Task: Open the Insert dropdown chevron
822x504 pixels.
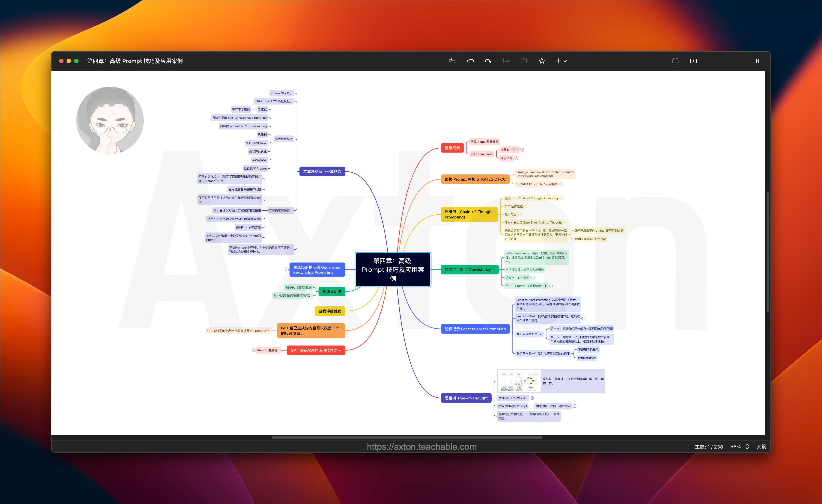Action: coord(565,61)
